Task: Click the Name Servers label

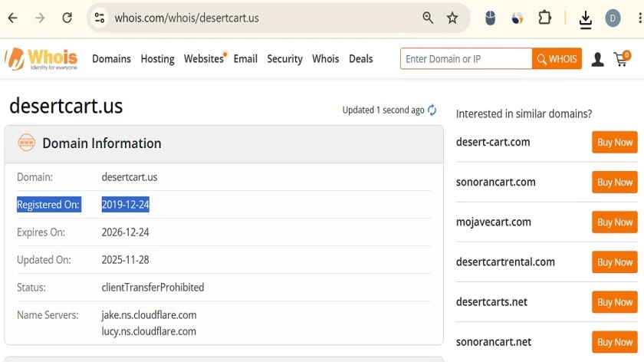Action: [48, 315]
